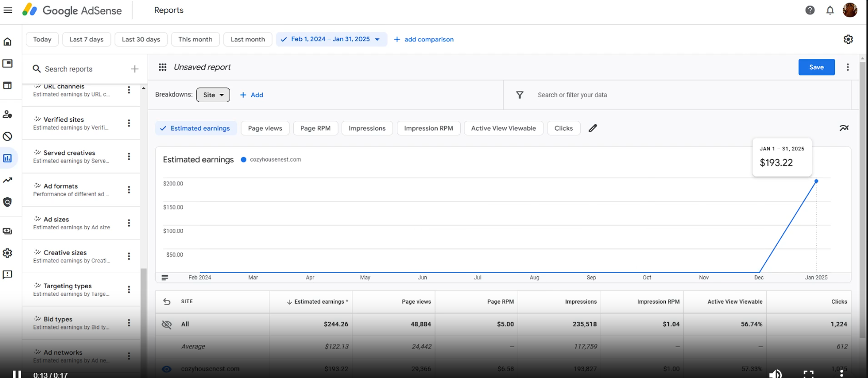This screenshot has width=868, height=378.
Task: Open Privacy & messaging sidebar icon
Action: click(8, 115)
